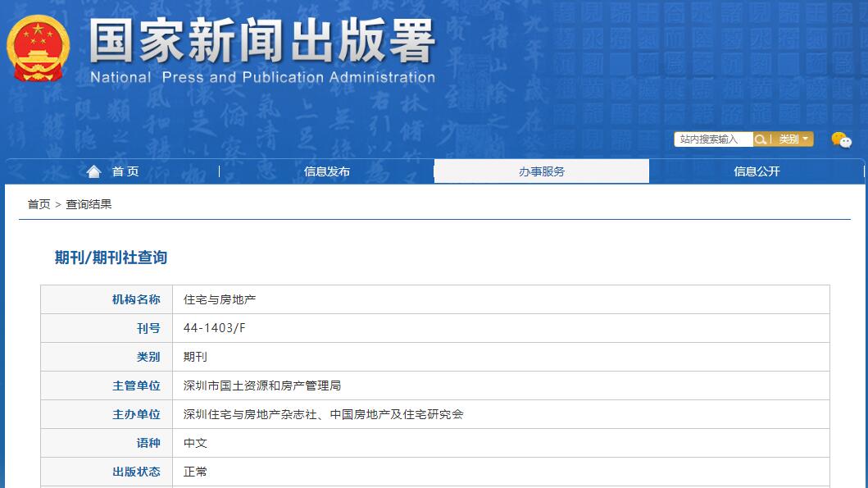Screen dimensions: 868x488
Task: Click the 主办单位 row label
Action: point(136,415)
